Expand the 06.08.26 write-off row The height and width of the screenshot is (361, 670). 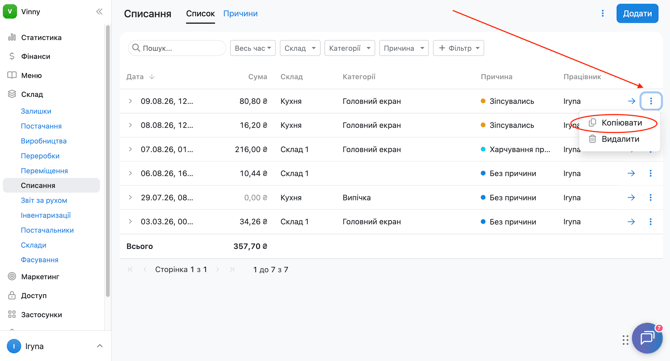coord(130,173)
